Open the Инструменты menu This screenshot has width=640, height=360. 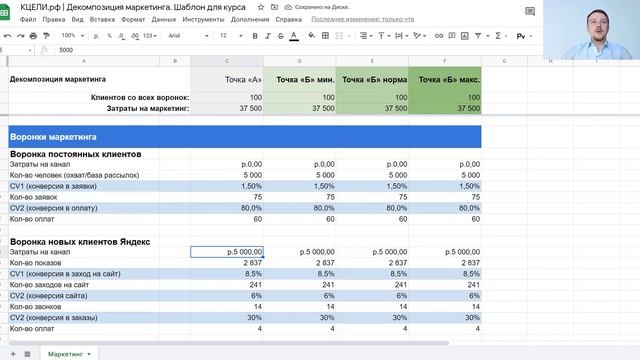pos(203,19)
